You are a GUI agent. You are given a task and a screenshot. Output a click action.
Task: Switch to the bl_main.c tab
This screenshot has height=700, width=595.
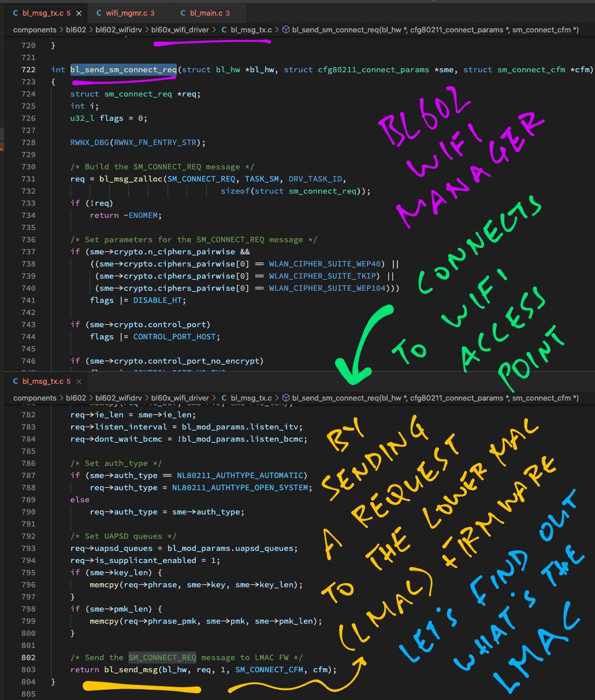[210, 13]
